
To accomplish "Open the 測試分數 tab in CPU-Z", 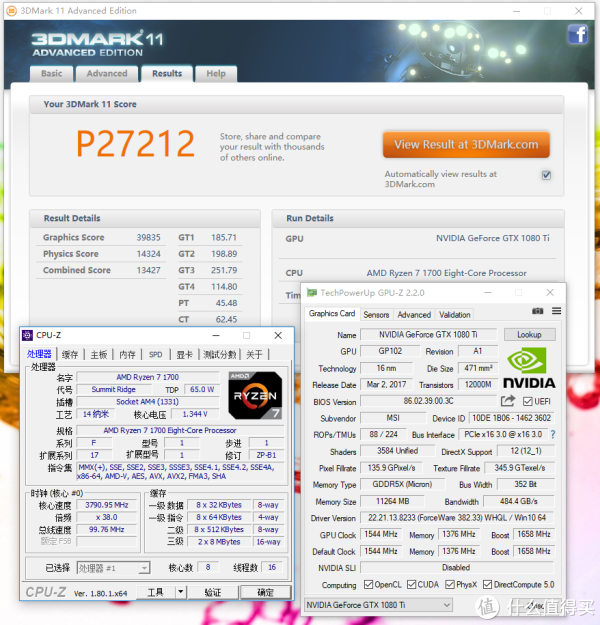I will click(220, 354).
